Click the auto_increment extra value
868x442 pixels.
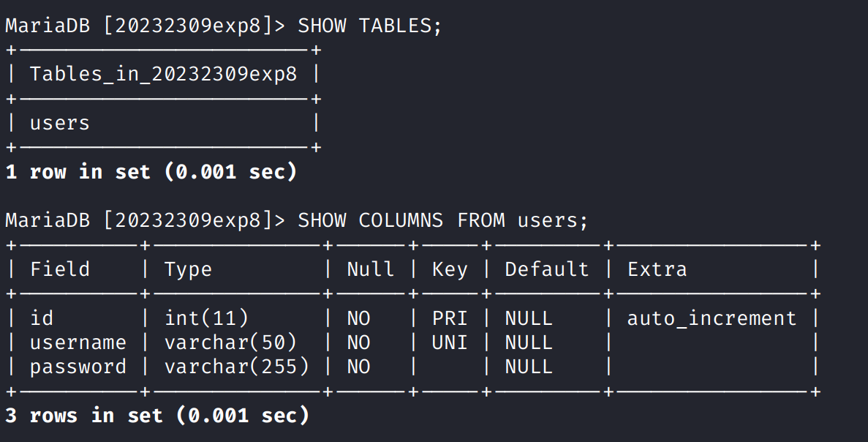click(712, 318)
